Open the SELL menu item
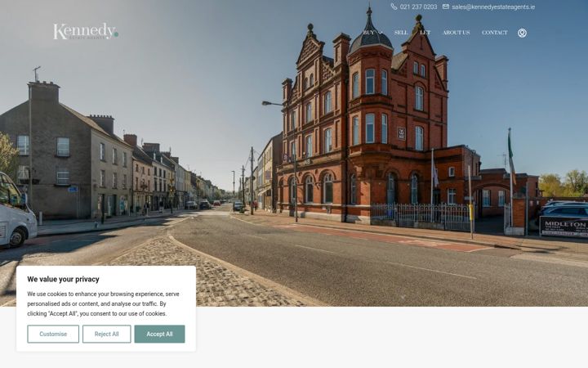The image size is (588, 368). [401, 33]
